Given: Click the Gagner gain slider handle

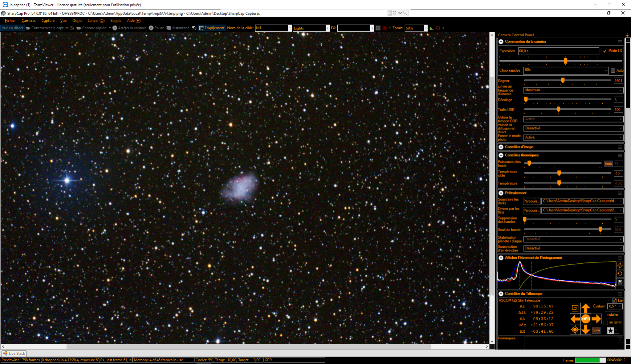Looking at the screenshot, I should (563, 80).
